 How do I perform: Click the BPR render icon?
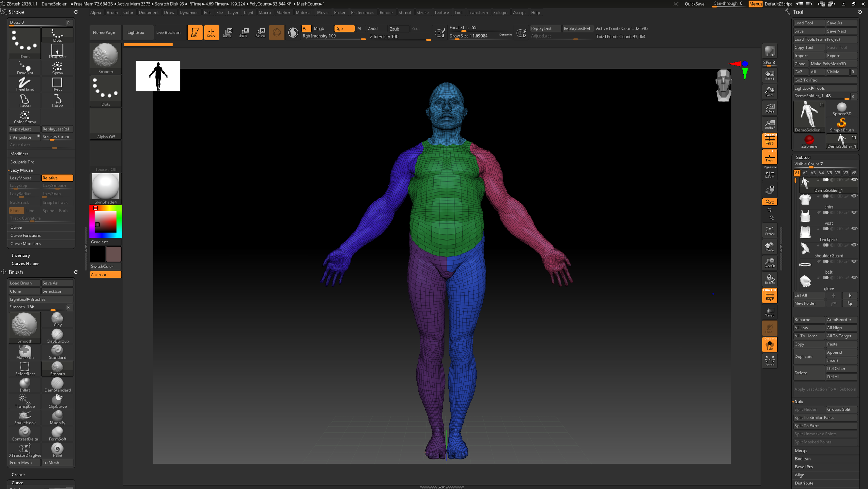click(769, 51)
